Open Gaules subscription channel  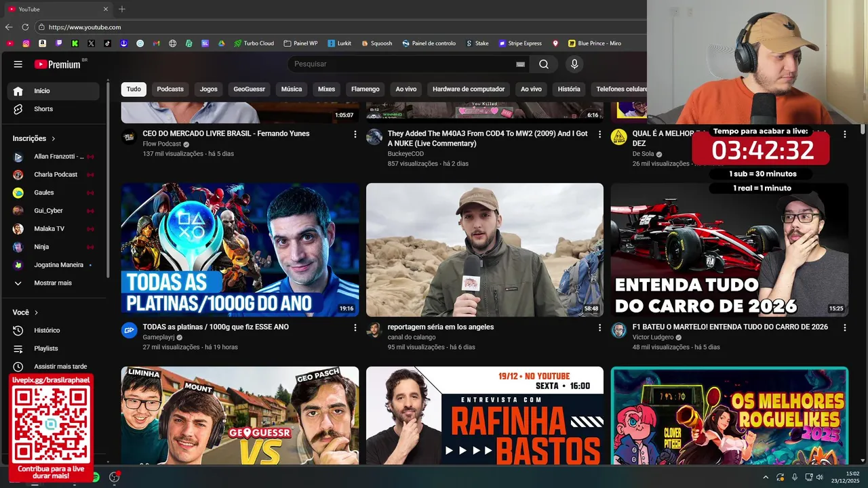click(54, 192)
